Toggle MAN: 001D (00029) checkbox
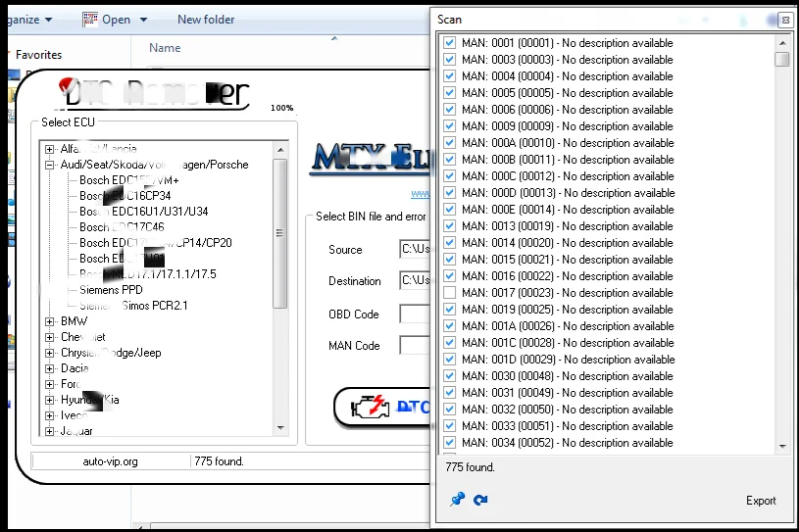Viewport: 799px width, 532px height. (449, 360)
